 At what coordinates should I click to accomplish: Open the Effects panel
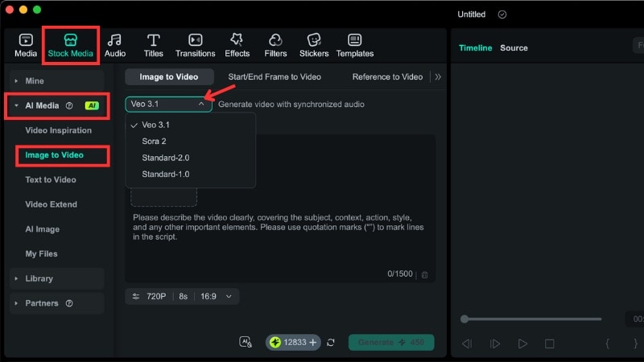click(237, 45)
